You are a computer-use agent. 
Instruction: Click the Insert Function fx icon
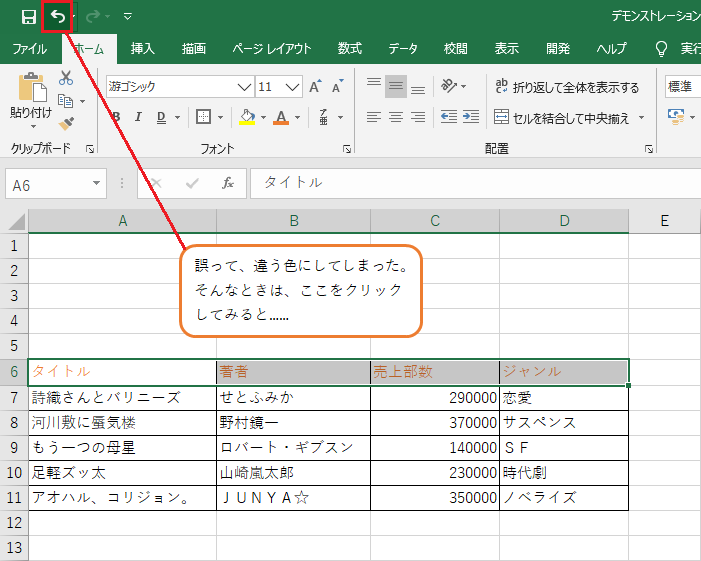228,183
